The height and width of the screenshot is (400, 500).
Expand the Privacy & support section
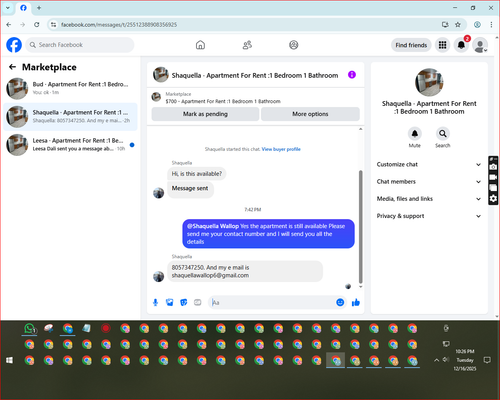[429, 216]
